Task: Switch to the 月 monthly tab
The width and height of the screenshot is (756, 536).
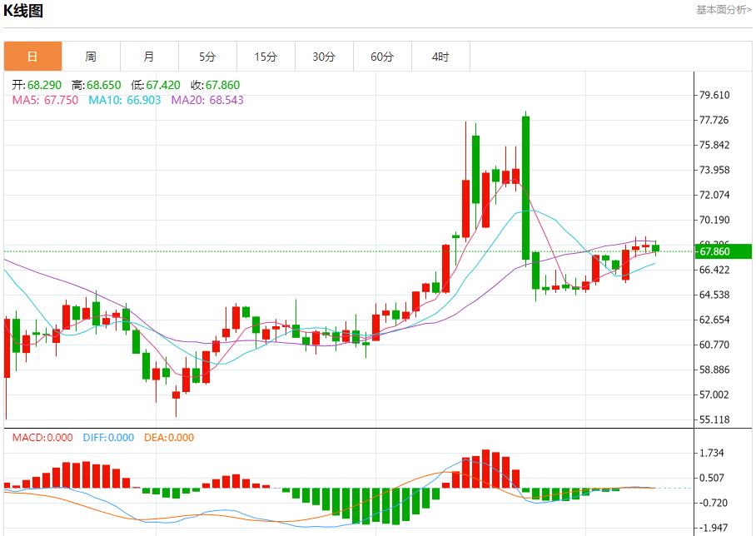Action: click(149, 57)
